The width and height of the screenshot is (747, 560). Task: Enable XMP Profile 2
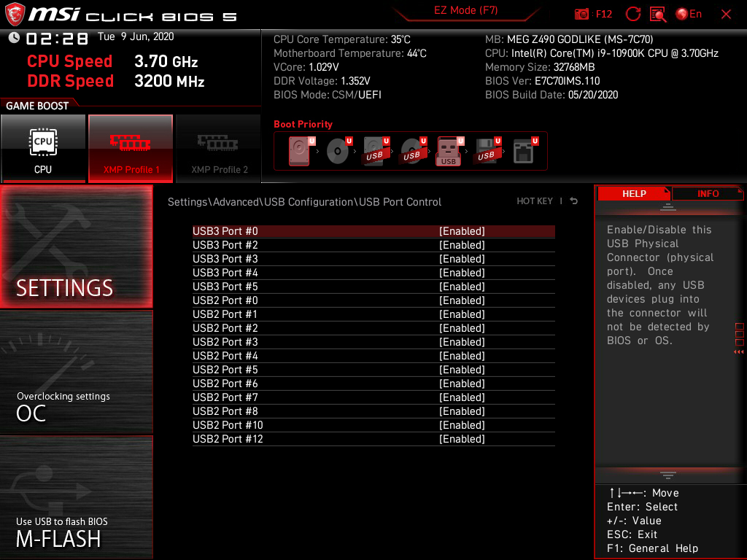[x=219, y=149]
